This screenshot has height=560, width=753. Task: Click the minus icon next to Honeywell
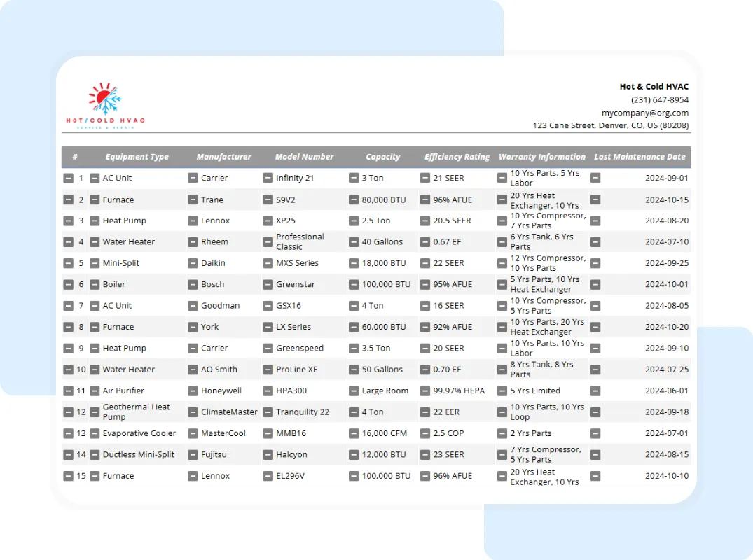coord(193,391)
